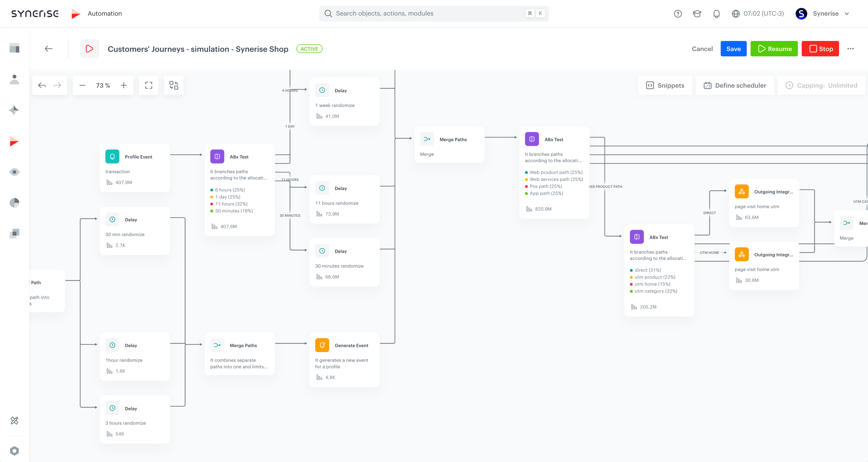
Task: Open the Profiles section in left sidebar
Action: (14, 79)
